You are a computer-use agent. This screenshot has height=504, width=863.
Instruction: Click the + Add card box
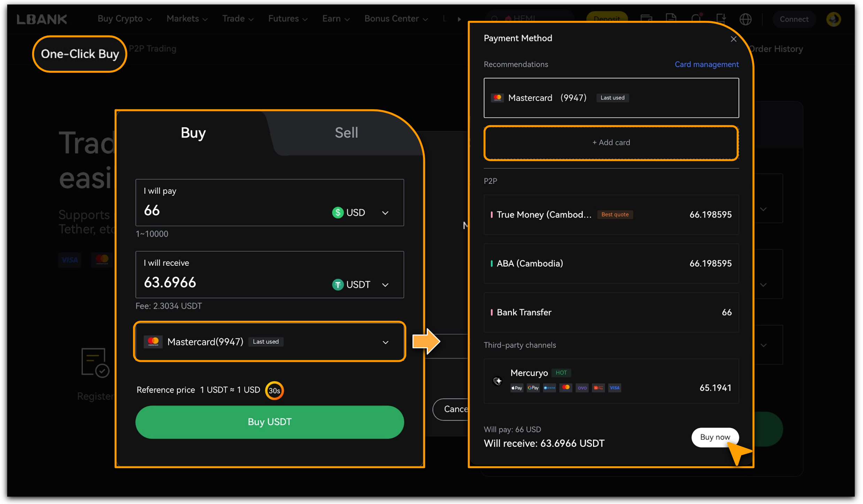611,143
